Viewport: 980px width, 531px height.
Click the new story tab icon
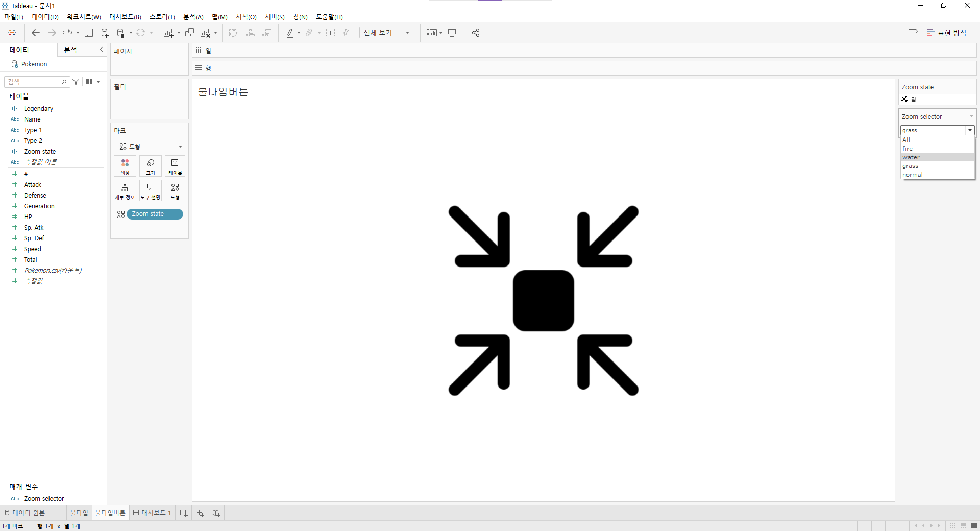216,513
